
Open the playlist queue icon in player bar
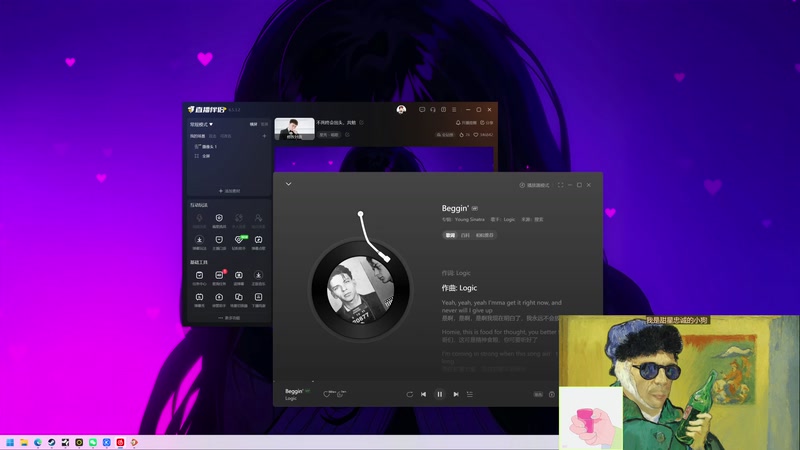click(x=469, y=394)
